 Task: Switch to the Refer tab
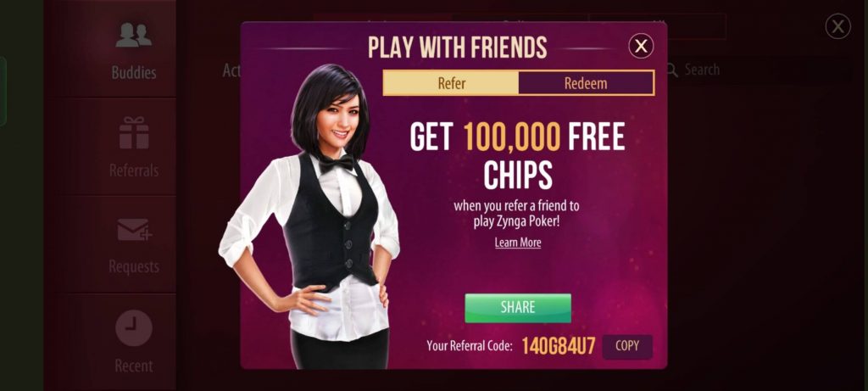click(451, 83)
